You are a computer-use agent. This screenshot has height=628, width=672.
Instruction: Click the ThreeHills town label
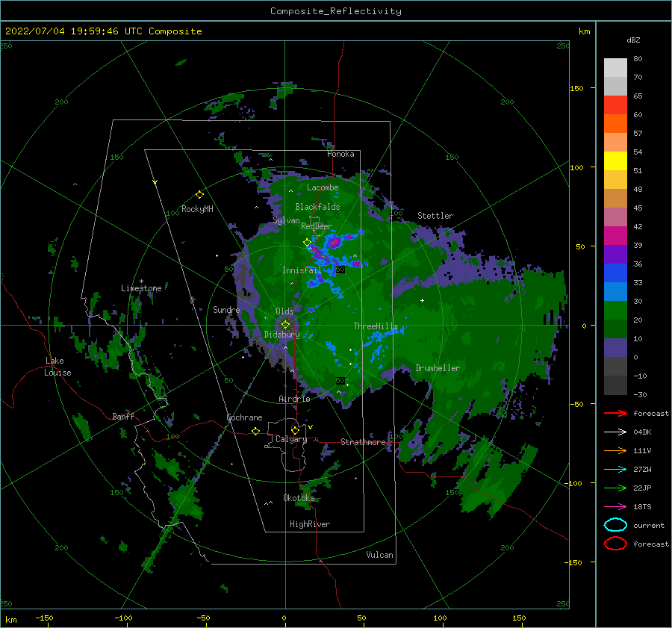click(x=376, y=326)
